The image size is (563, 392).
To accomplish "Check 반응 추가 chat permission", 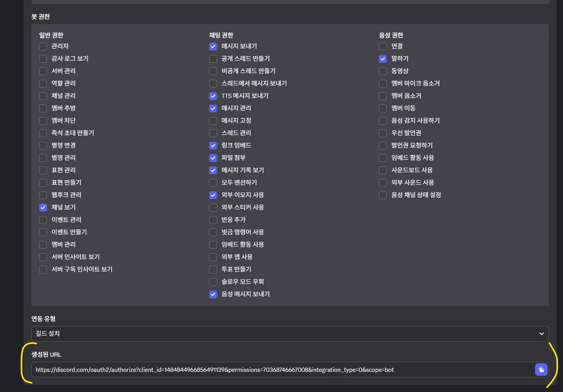I will click(x=213, y=220).
